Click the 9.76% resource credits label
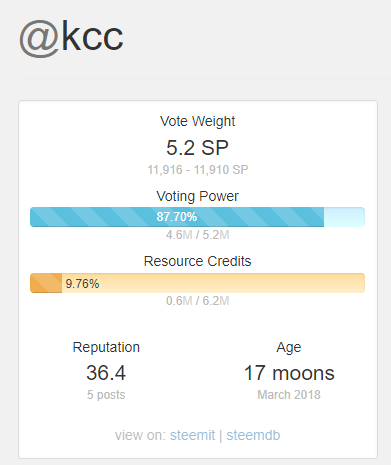This screenshot has width=391, height=465. (x=82, y=284)
